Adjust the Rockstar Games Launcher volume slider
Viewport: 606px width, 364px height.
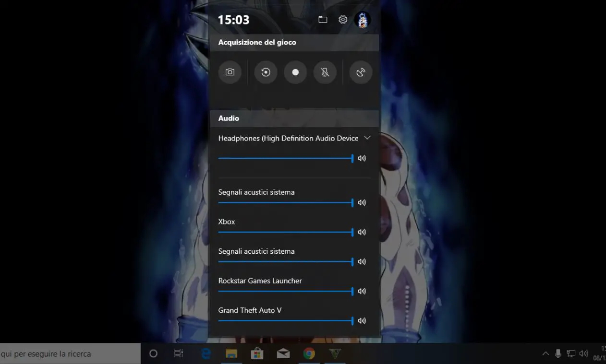pos(286,291)
